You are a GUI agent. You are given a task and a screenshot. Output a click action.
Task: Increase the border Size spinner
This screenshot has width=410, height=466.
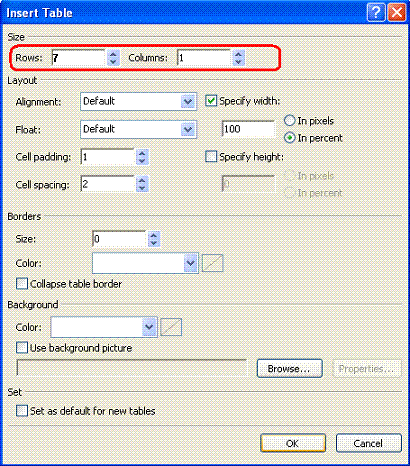[x=154, y=235]
